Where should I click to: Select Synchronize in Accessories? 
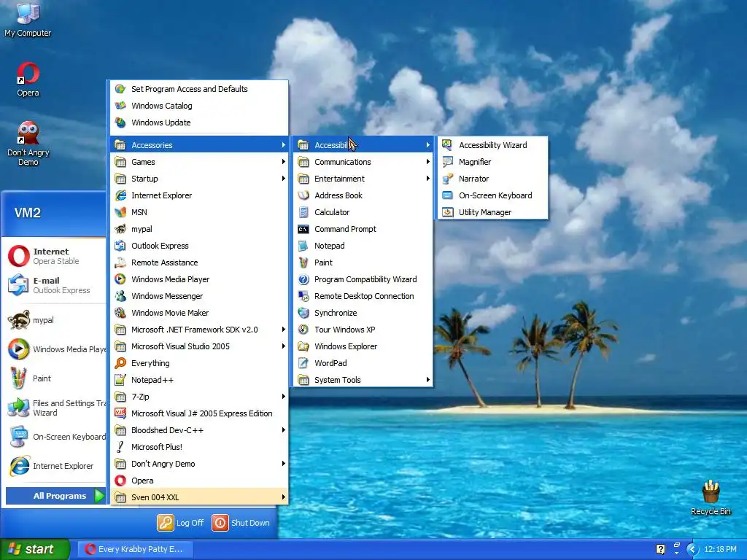363,313
